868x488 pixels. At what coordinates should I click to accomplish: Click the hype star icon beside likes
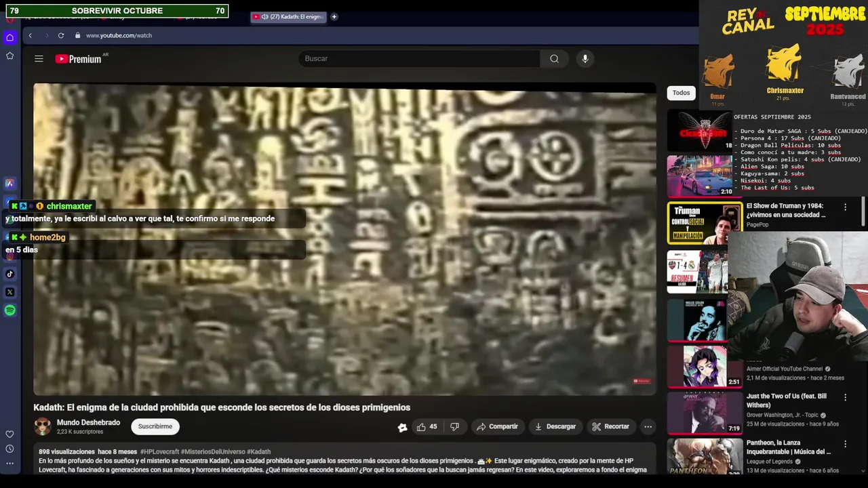pos(402,427)
